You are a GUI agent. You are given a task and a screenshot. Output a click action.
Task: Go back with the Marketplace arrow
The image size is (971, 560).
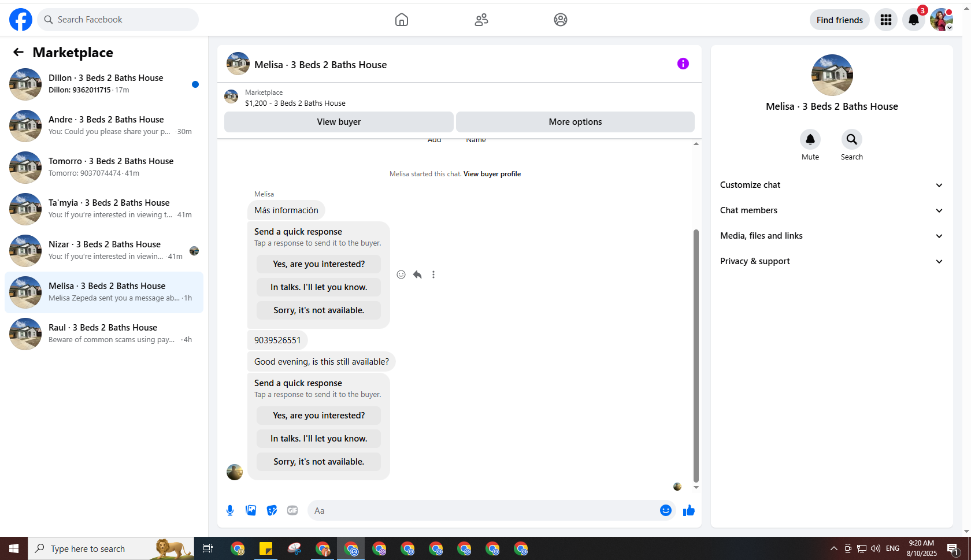tap(18, 53)
